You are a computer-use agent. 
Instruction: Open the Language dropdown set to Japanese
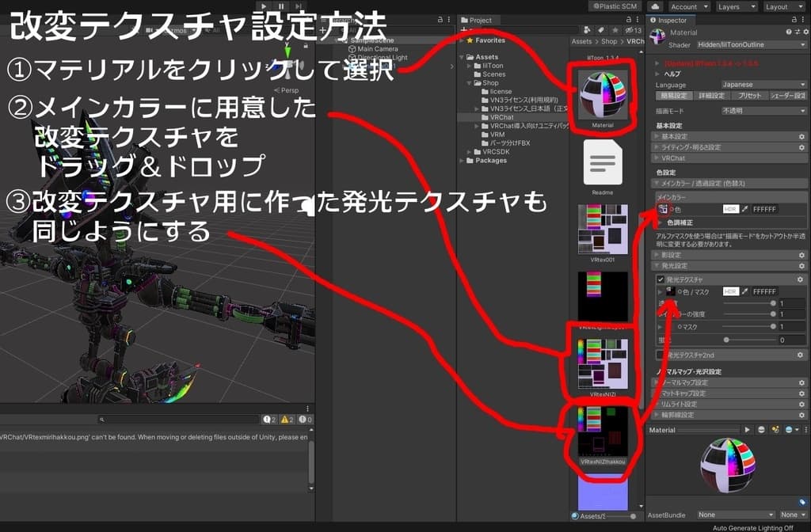[763, 85]
